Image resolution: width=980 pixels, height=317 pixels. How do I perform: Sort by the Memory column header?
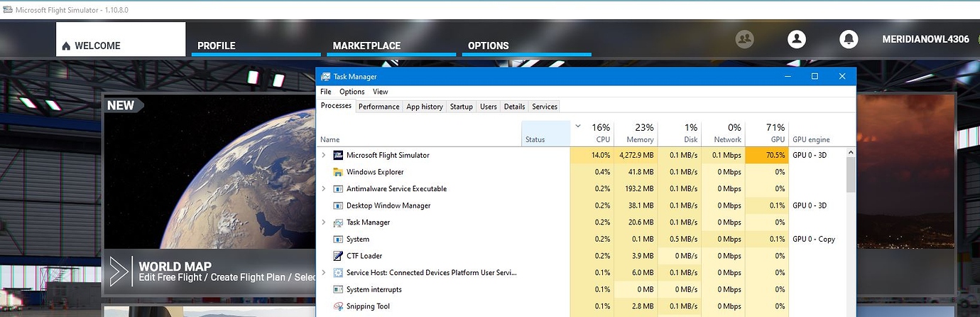point(636,134)
